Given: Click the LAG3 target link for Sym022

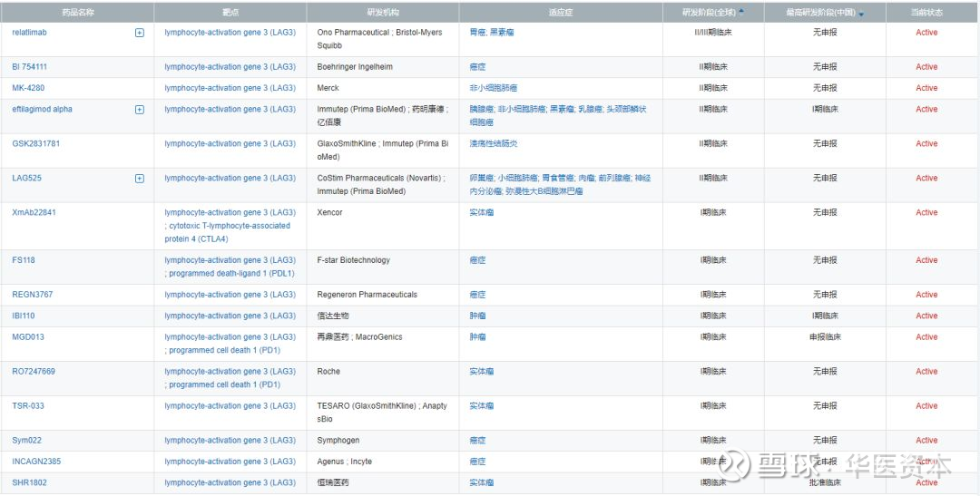Looking at the screenshot, I should tap(230, 441).
